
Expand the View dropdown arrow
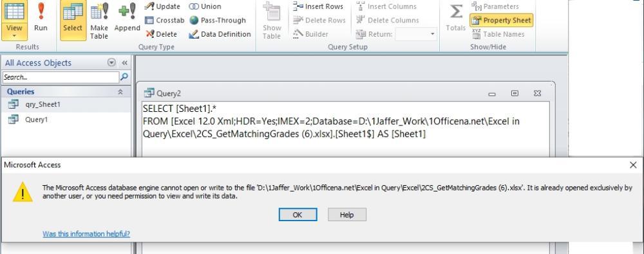(14, 36)
